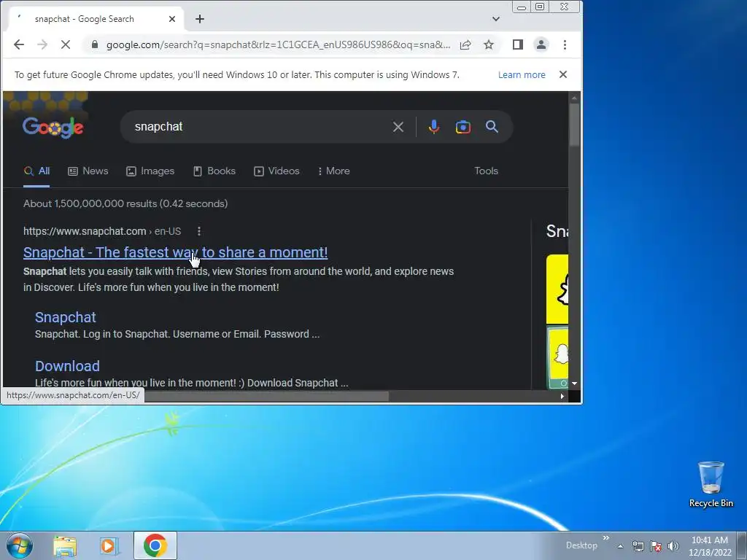Stop loading the page

pyautogui.click(x=65, y=44)
